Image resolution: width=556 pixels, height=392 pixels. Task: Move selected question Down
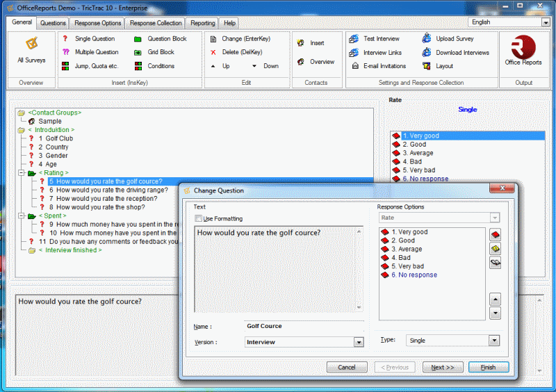265,66
